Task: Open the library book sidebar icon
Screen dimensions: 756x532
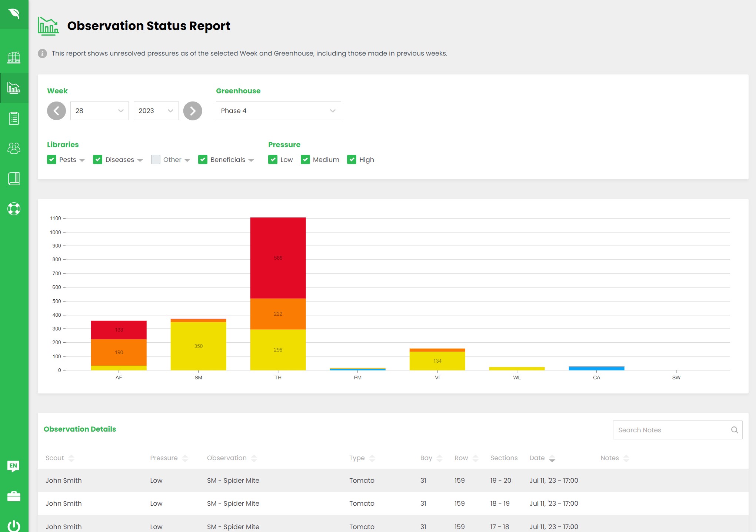Action: [x=14, y=179]
